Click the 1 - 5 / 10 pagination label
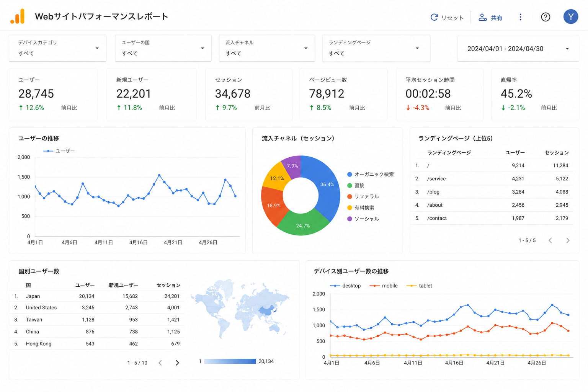Screen dimensions: 588x392 coord(137,363)
